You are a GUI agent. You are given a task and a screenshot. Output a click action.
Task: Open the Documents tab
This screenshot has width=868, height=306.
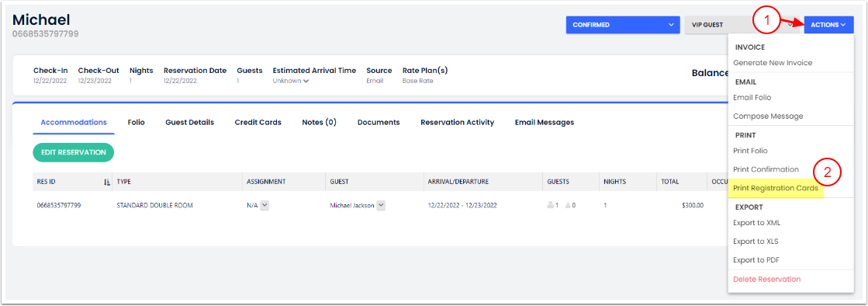[379, 123]
